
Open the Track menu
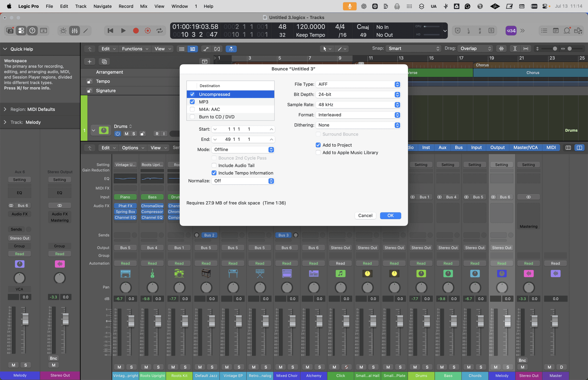[x=81, y=6]
